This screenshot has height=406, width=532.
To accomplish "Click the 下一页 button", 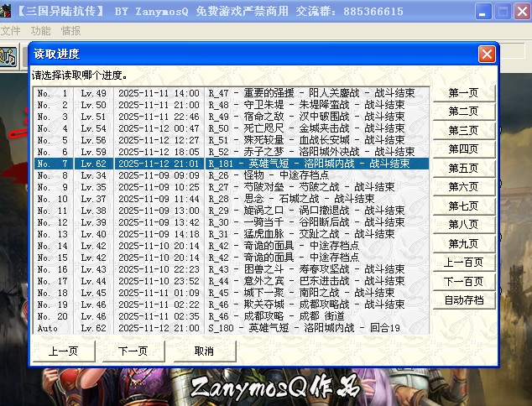I will coord(133,351).
